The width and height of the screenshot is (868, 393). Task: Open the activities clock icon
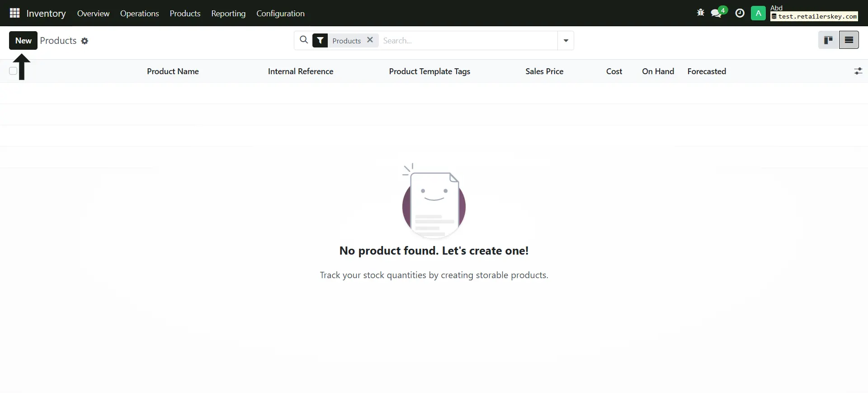[x=740, y=13]
